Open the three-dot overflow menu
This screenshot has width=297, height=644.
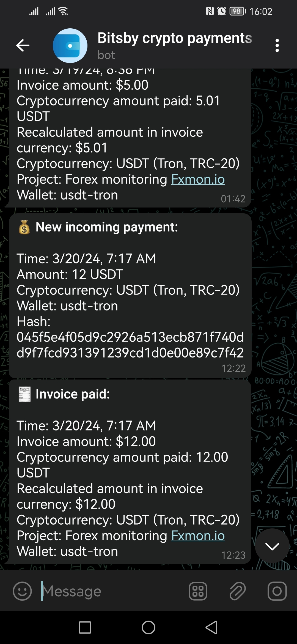coord(277,45)
